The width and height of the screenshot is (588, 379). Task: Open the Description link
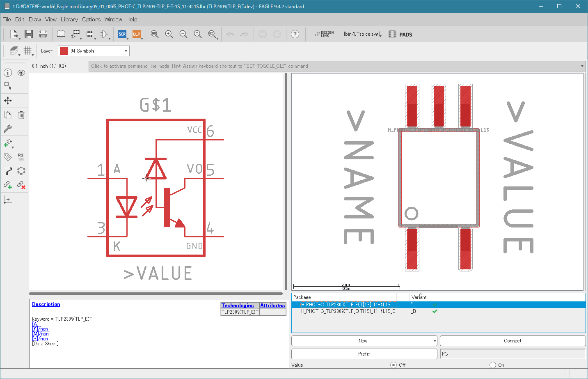tap(46, 304)
